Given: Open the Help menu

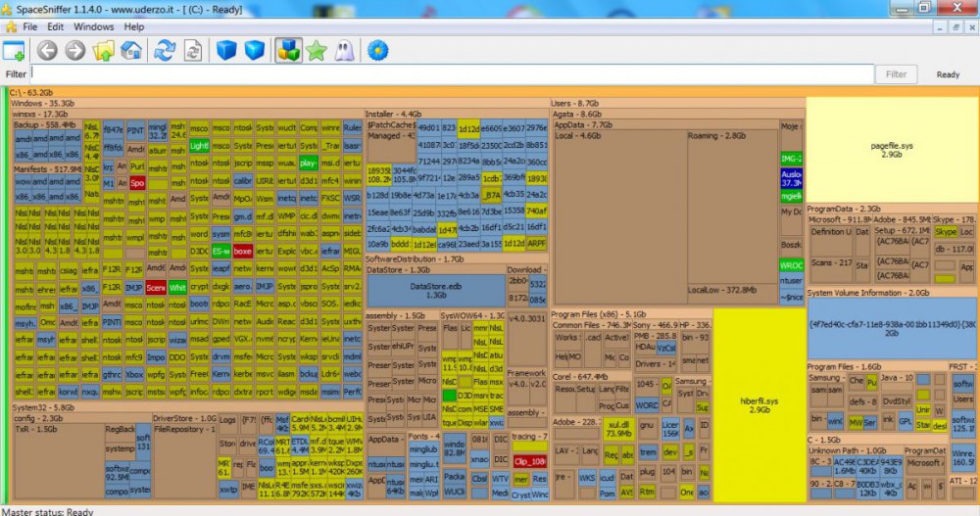Looking at the screenshot, I should (134, 26).
